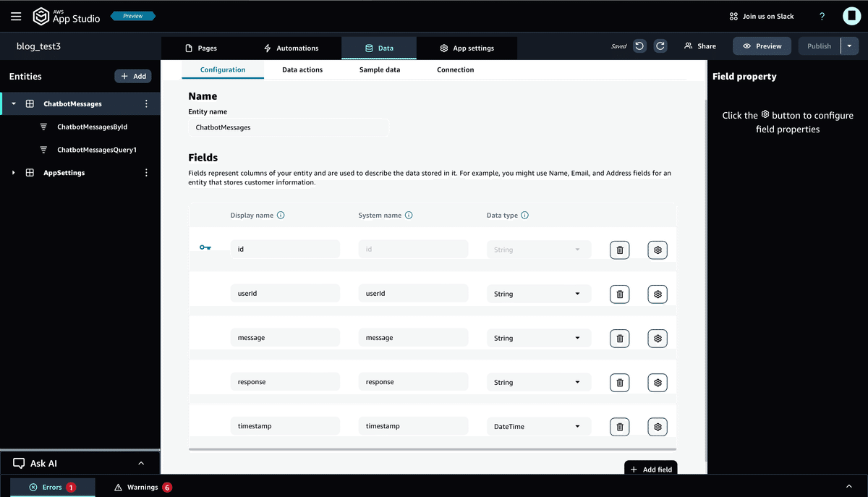The image size is (868, 497).
Task: Delete the userId field with trash icon
Action: [x=619, y=294]
